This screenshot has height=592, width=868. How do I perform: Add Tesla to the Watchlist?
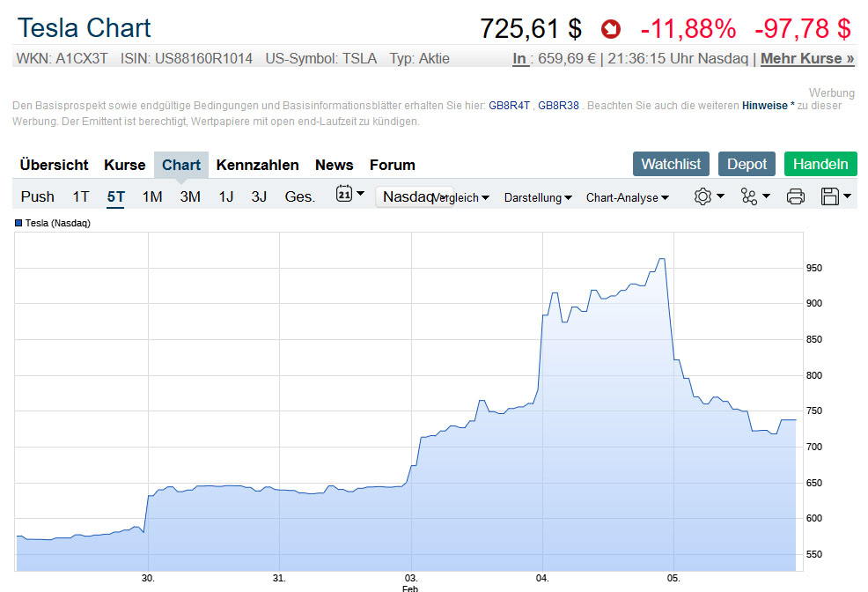tap(671, 164)
